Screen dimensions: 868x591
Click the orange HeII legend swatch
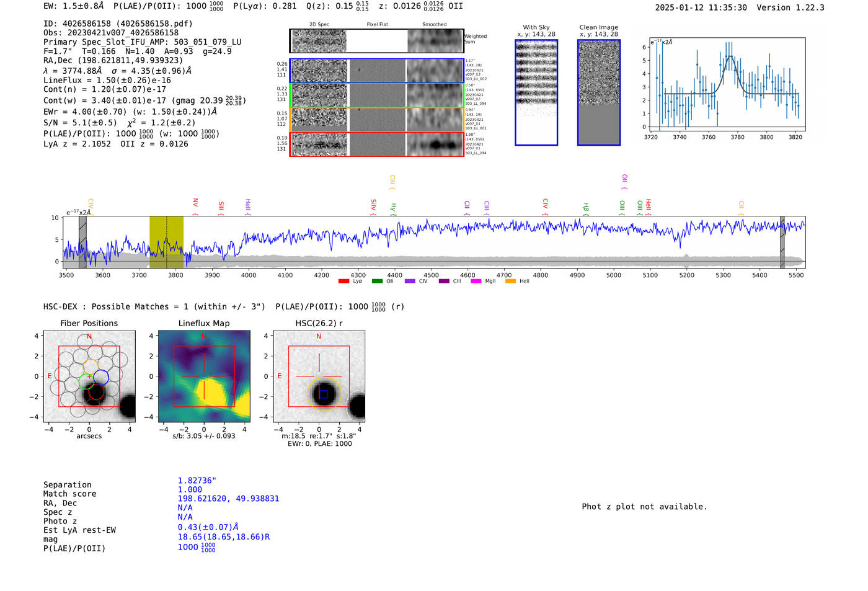(x=510, y=282)
